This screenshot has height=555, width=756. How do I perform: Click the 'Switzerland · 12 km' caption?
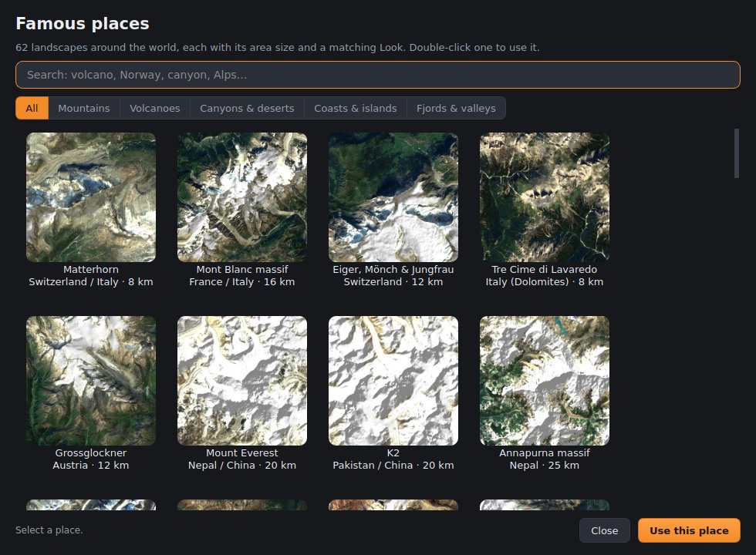click(393, 282)
